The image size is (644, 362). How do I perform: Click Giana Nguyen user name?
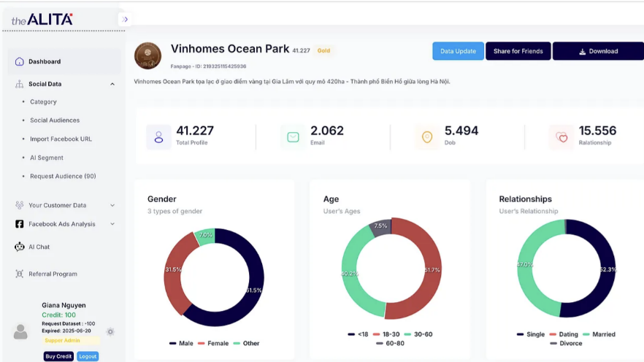[64, 305]
